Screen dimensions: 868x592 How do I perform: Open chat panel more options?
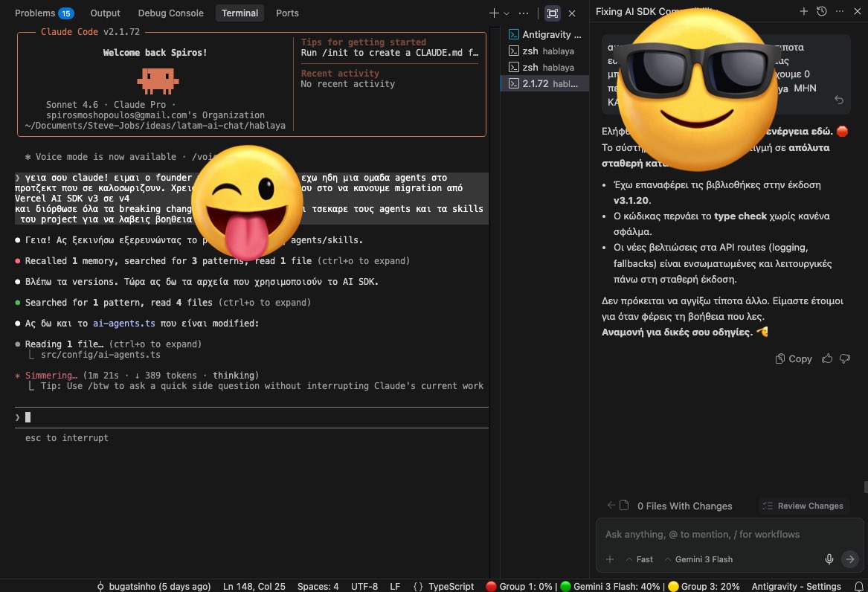pyautogui.click(x=840, y=11)
